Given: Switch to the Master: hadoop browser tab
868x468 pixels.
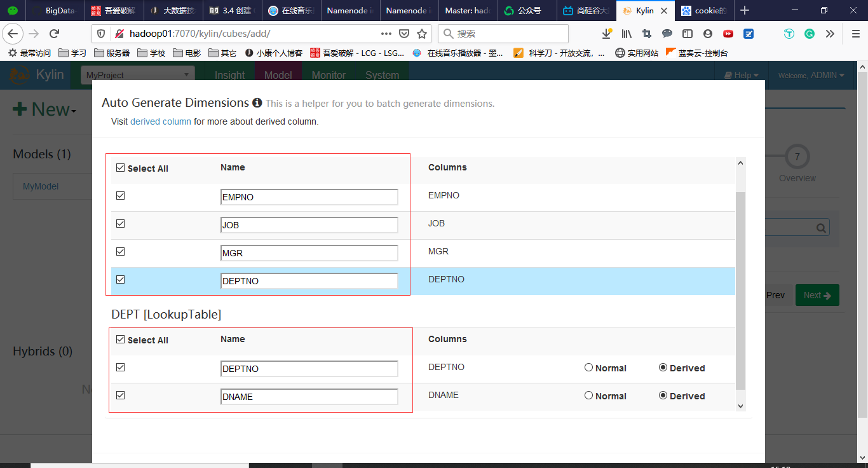Looking at the screenshot, I should [468, 10].
